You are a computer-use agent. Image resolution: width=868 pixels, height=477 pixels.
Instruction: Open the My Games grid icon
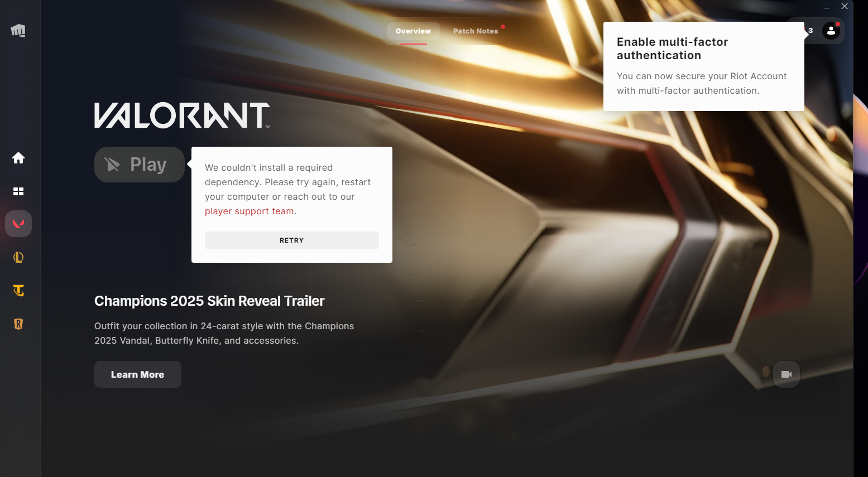click(18, 191)
